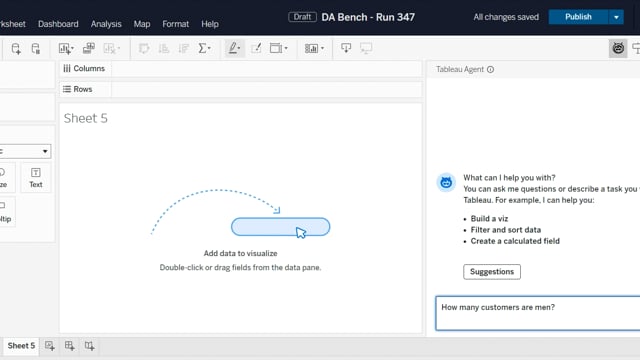The image size is (640, 360).
Task: Open the Dashboard menu
Action: coord(58,24)
